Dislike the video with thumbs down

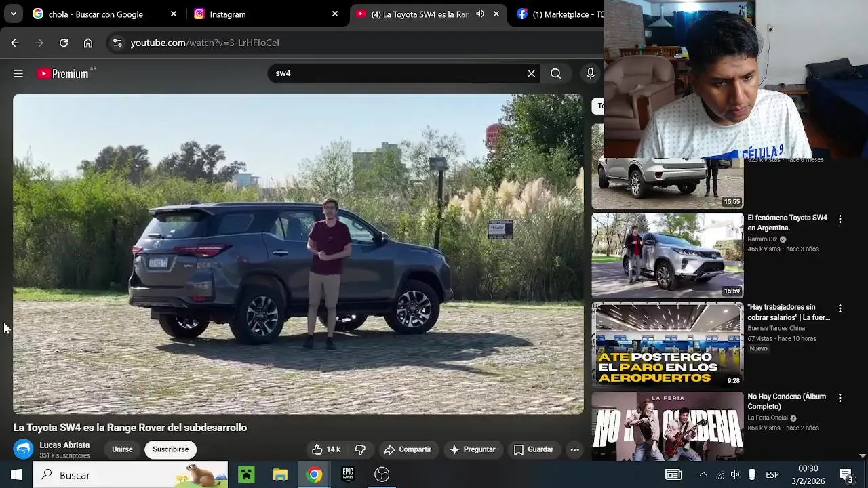click(x=361, y=449)
